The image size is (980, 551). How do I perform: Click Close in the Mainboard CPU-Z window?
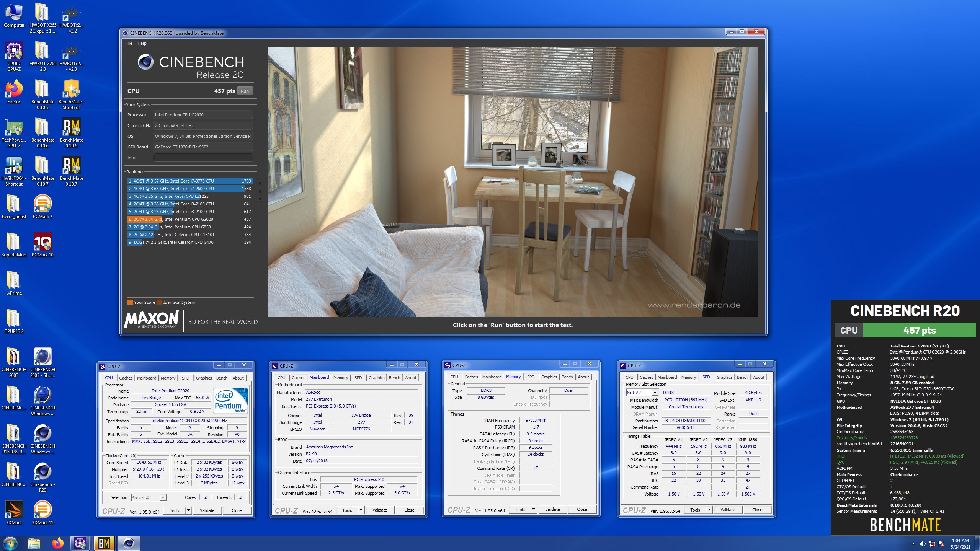(409, 510)
